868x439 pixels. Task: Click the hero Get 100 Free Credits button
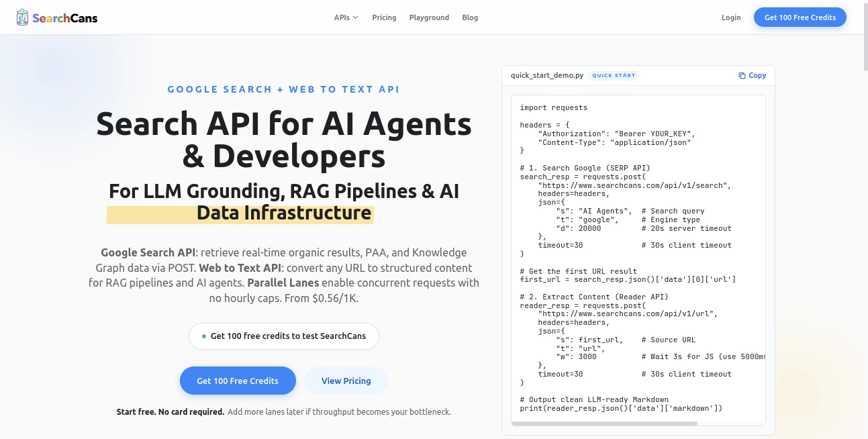[238, 381]
